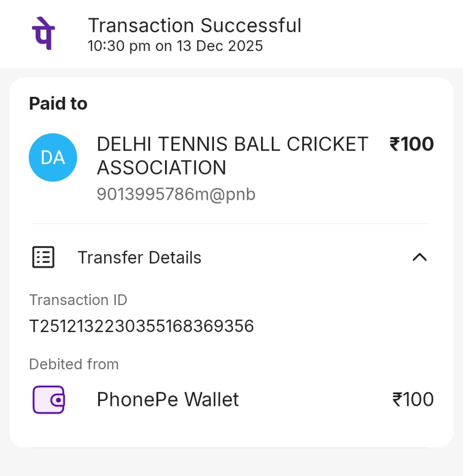Screen dimensions: 463x476
Task: Click the Debited from label
Action: pos(74,364)
